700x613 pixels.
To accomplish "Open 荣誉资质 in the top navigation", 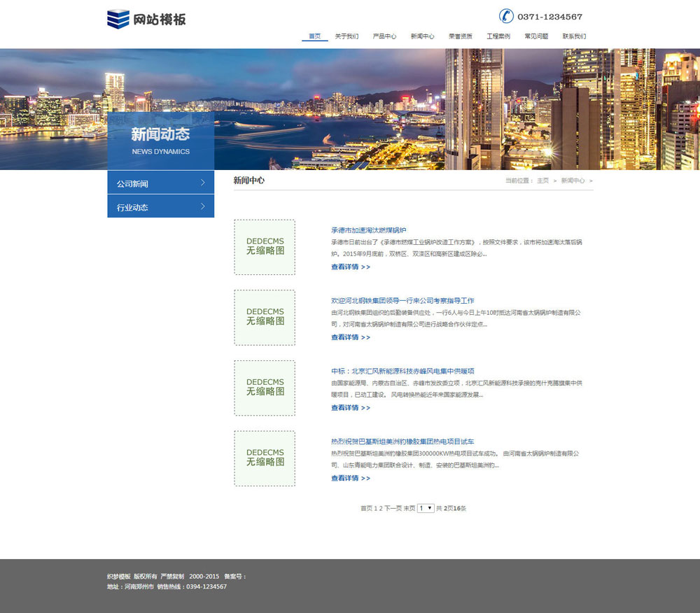I will [461, 36].
